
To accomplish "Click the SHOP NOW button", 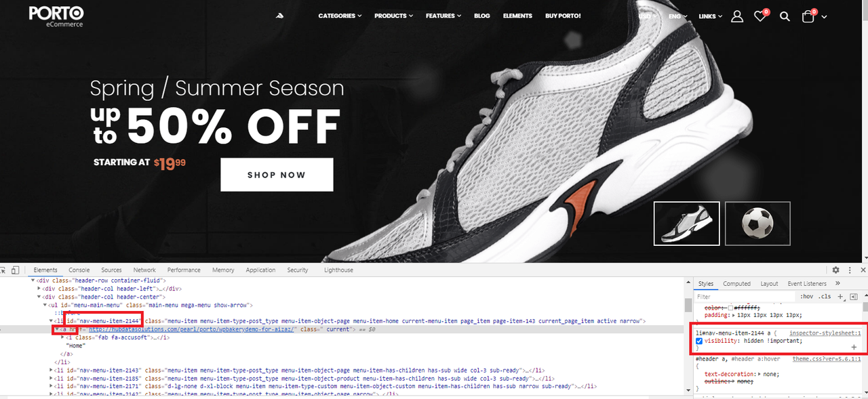I will point(277,175).
